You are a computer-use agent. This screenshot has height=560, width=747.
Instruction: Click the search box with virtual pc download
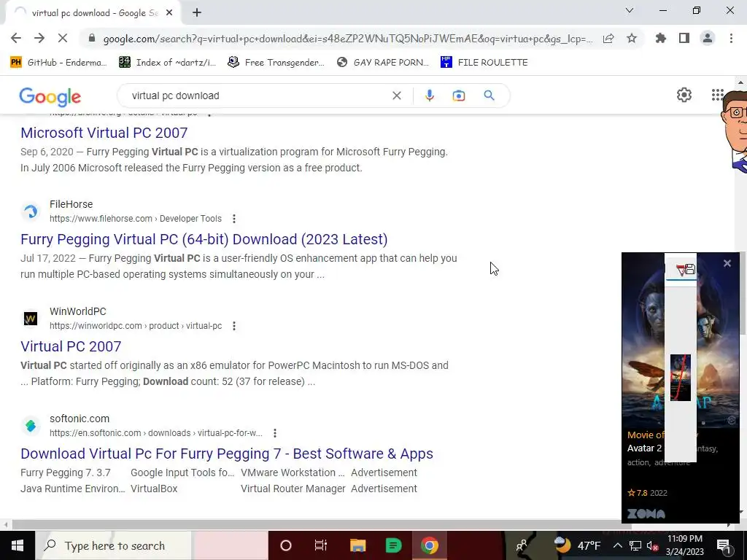click(258, 96)
